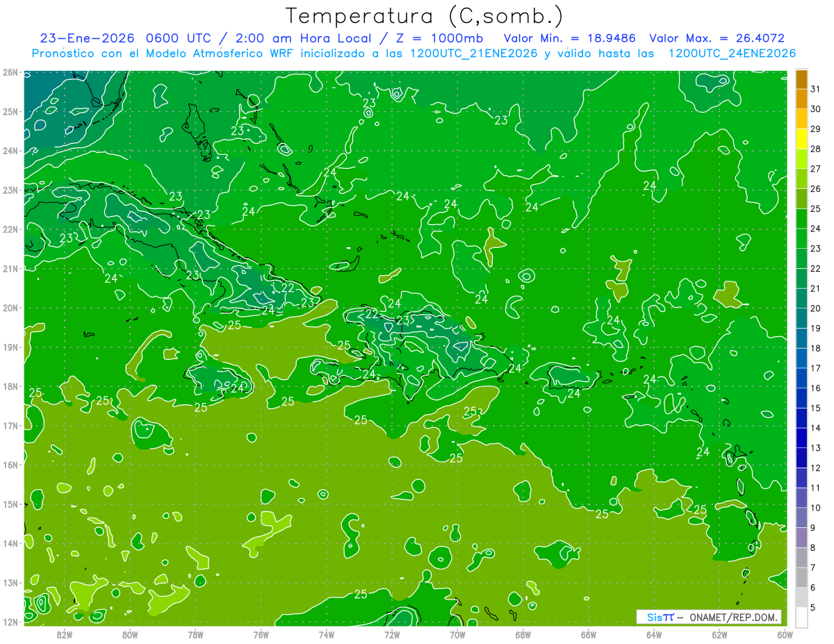Click the gray swatch between 6 and 7
The height and width of the screenshot is (644, 834).
(801, 577)
